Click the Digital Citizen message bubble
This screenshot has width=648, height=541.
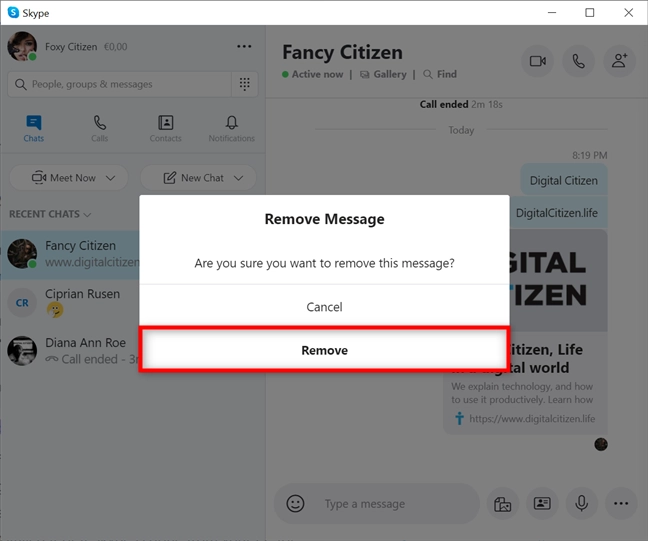(564, 180)
